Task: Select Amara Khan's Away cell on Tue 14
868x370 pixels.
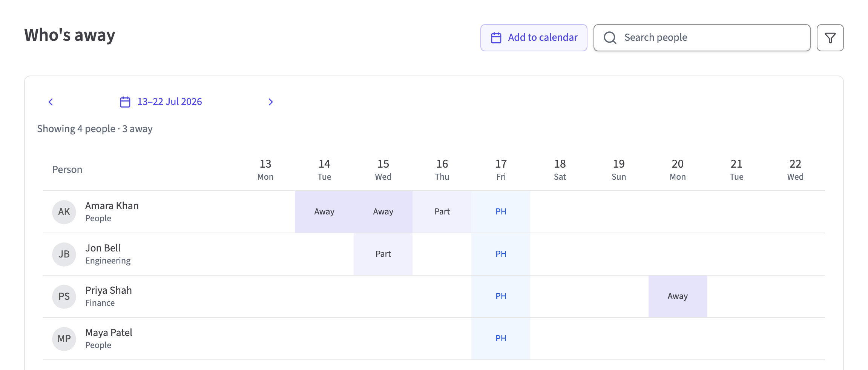Action: tap(324, 212)
